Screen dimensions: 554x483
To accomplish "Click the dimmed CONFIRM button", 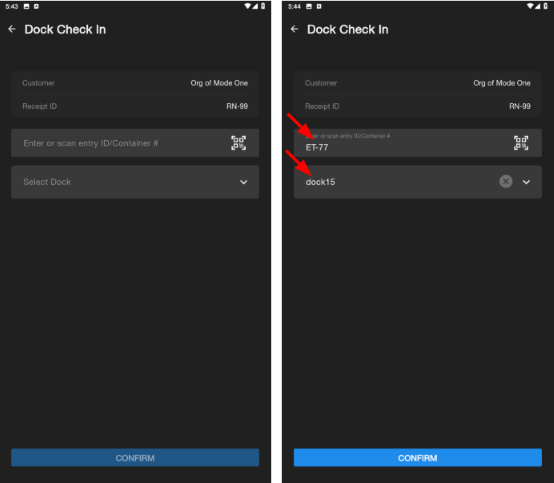I will pyautogui.click(x=135, y=458).
